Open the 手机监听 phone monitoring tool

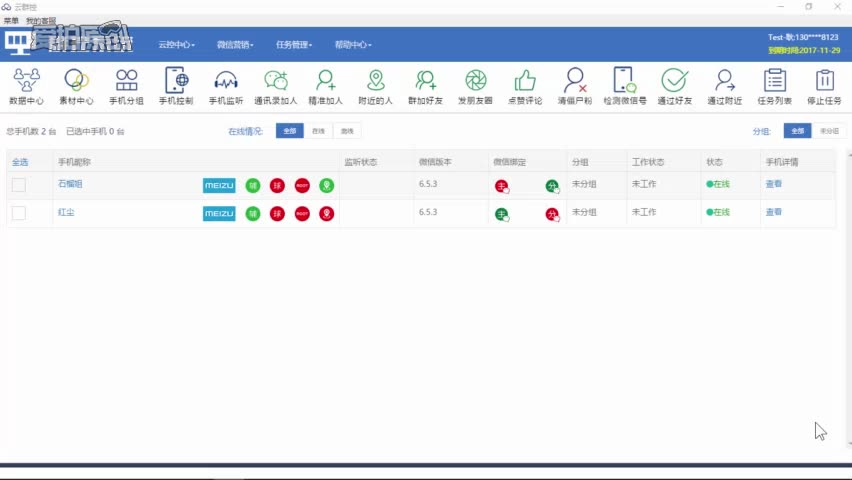point(226,86)
